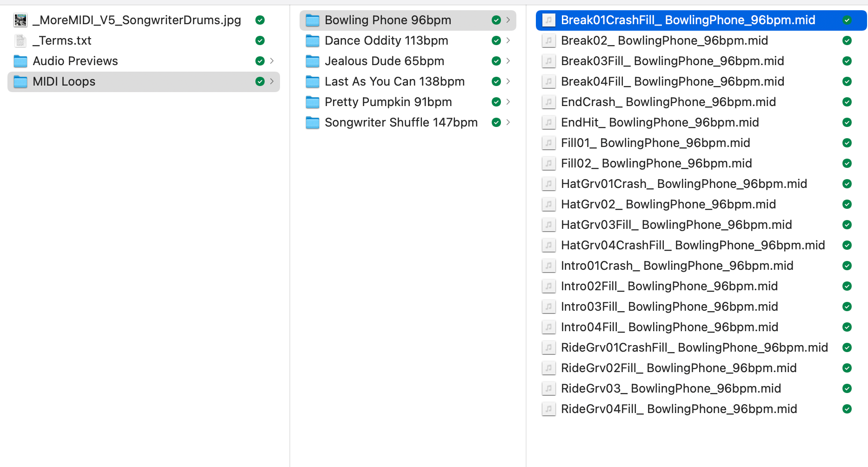
Task: Select Intro01Crash_ BowlingPhone_96bpm.mid file name
Action: click(677, 266)
